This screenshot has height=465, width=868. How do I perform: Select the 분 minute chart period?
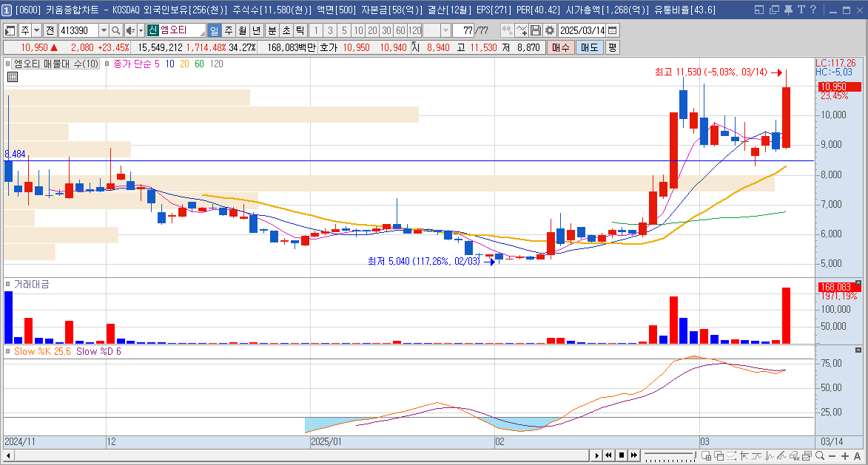(272, 30)
